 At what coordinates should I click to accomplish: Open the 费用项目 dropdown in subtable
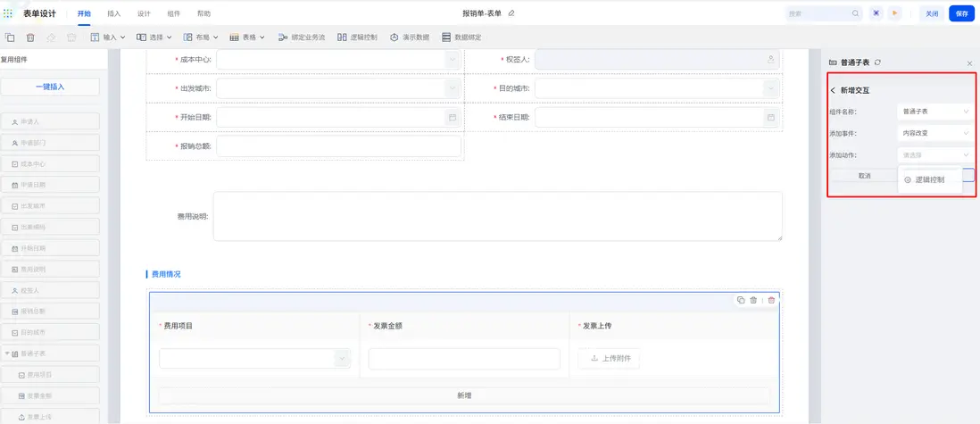click(x=255, y=359)
